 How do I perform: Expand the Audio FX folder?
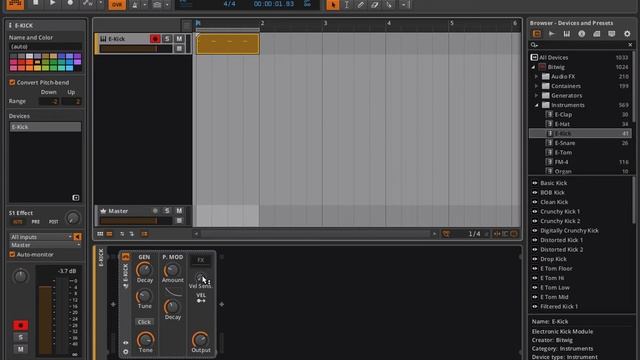click(537, 76)
